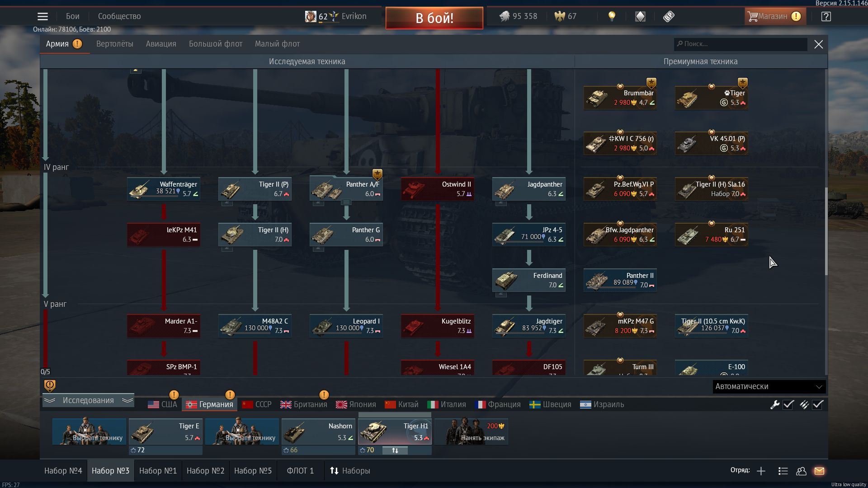Screen dimensions: 868x488
Task: Click the ammo auto-refill icon
Action: tap(804, 405)
